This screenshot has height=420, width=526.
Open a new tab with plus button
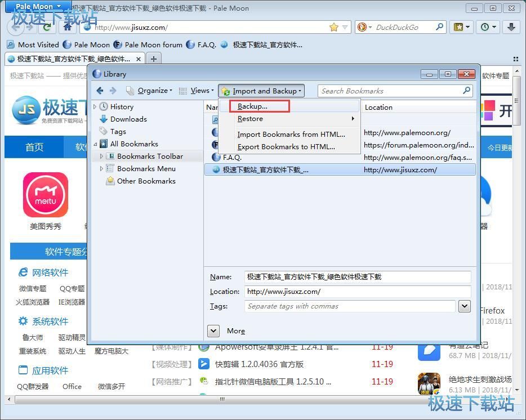click(x=154, y=59)
